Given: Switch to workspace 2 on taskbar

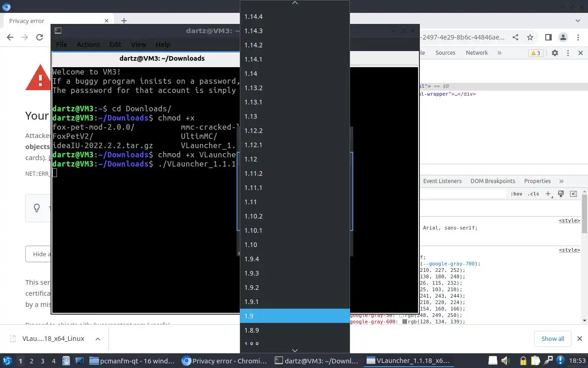Looking at the screenshot, I should coord(31,361).
